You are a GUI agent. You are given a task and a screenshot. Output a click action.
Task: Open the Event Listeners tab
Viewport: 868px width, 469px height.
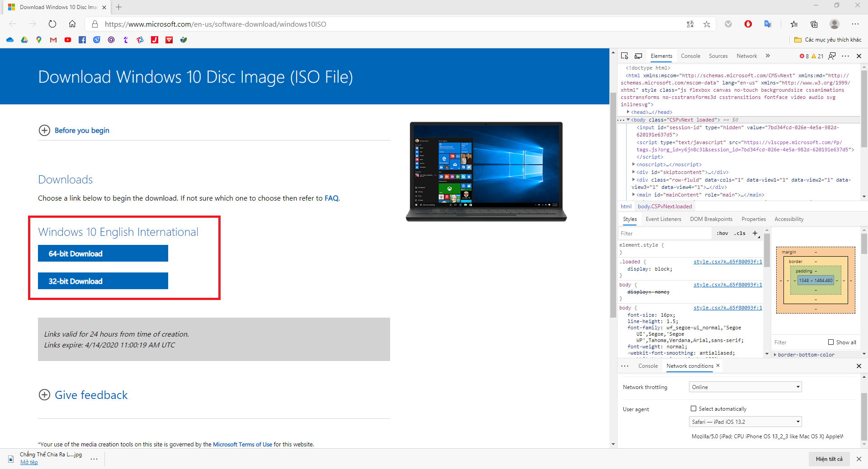click(663, 219)
